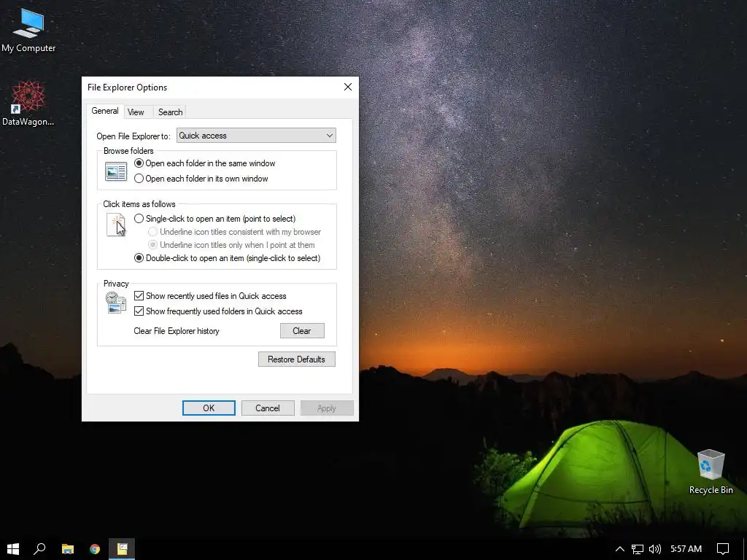Screen dimensions: 747x560
Task: Select the Recycle Bin icon
Action: 711,472
